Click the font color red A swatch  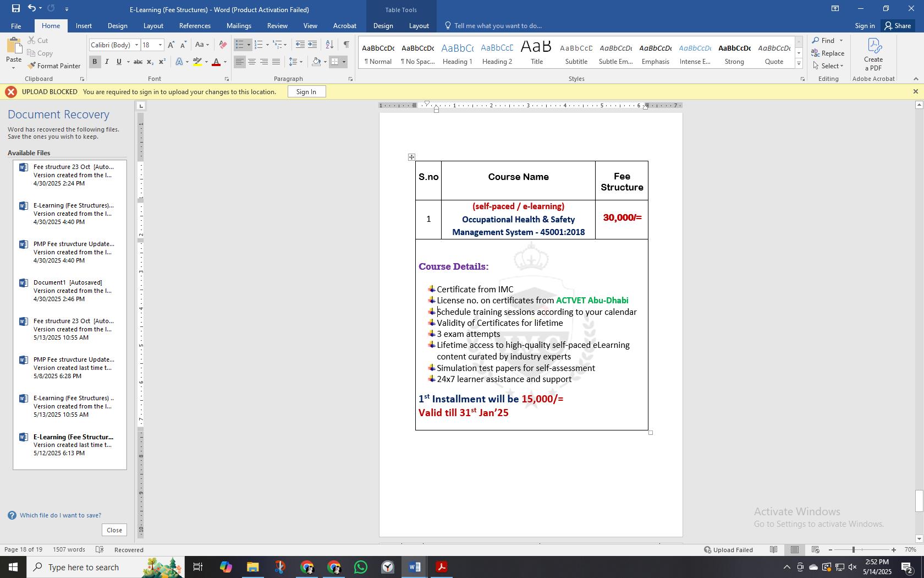[x=217, y=62]
